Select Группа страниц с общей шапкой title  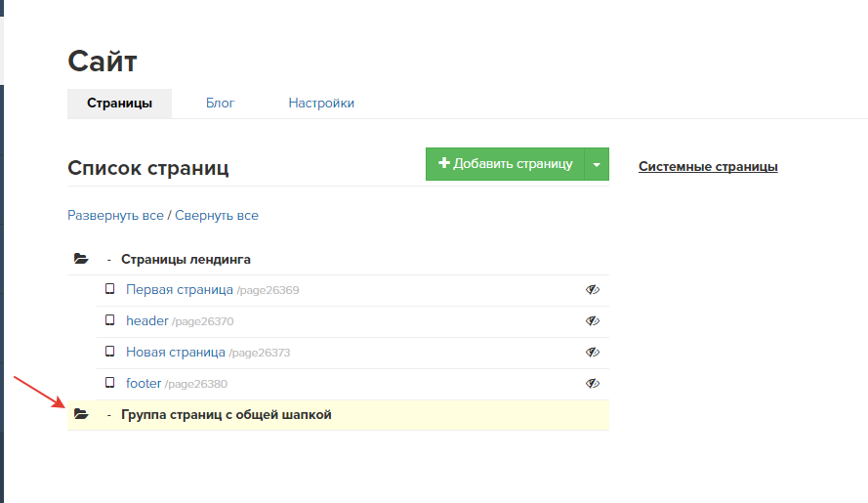(x=227, y=415)
